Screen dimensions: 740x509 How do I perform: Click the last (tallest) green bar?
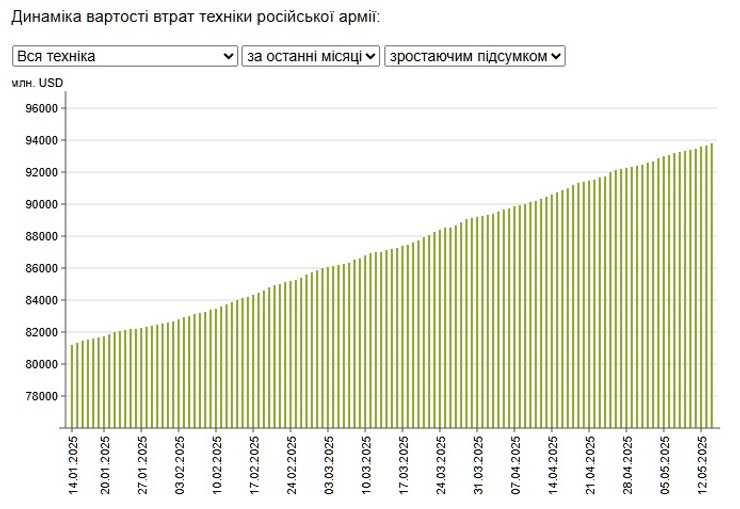[711, 285]
